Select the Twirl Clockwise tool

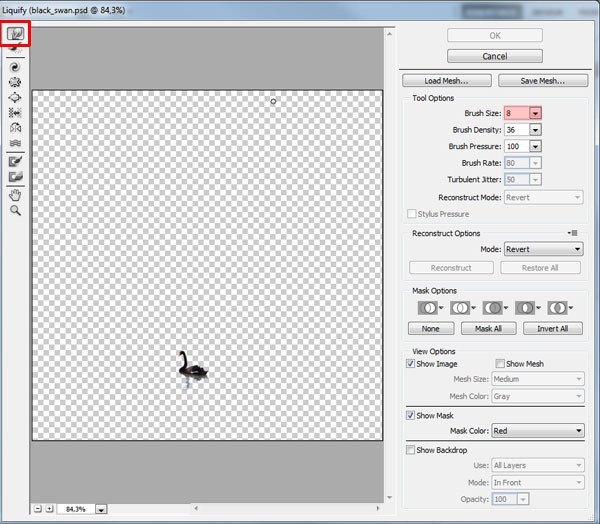click(x=15, y=67)
